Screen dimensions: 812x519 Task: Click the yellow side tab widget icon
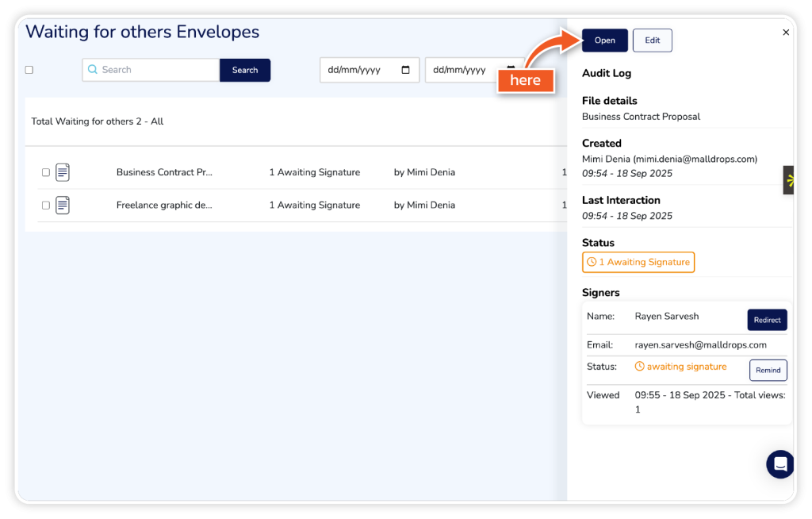pyautogui.click(x=789, y=180)
